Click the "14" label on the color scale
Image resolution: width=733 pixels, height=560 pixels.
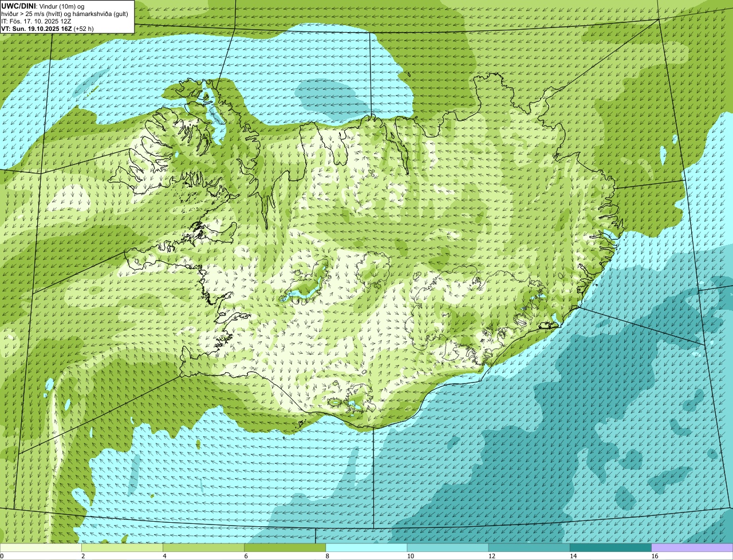(573, 556)
